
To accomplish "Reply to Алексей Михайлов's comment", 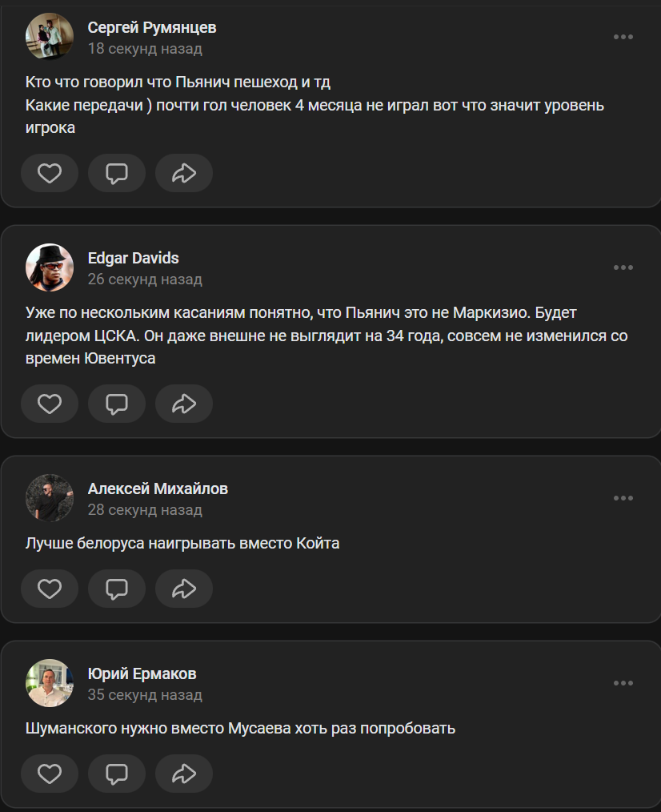I will (117, 589).
